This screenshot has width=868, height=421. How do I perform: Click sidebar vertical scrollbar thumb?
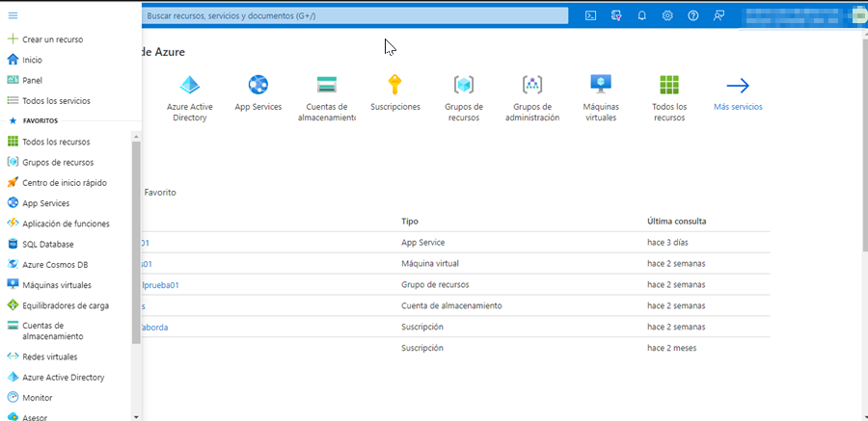coord(136,241)
